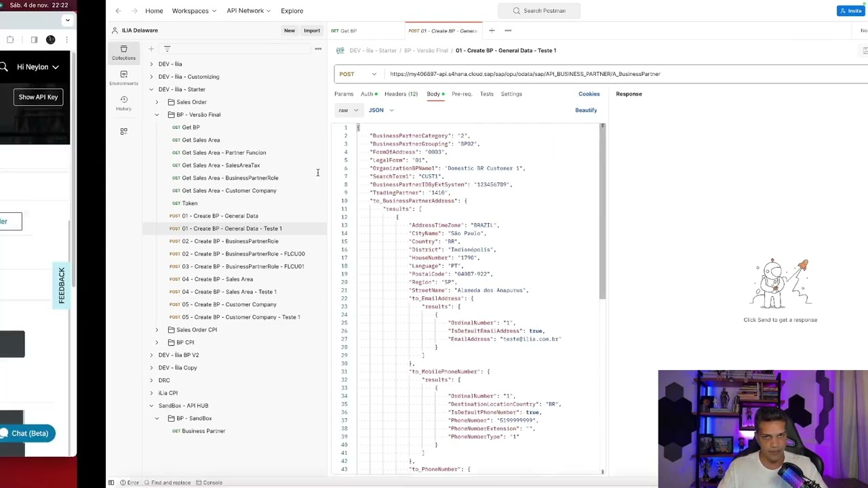Collapse the SandBox - API HUB collection
Image resolution: width=868 pixels, height=488 pixels.
(x=151, y=406)
